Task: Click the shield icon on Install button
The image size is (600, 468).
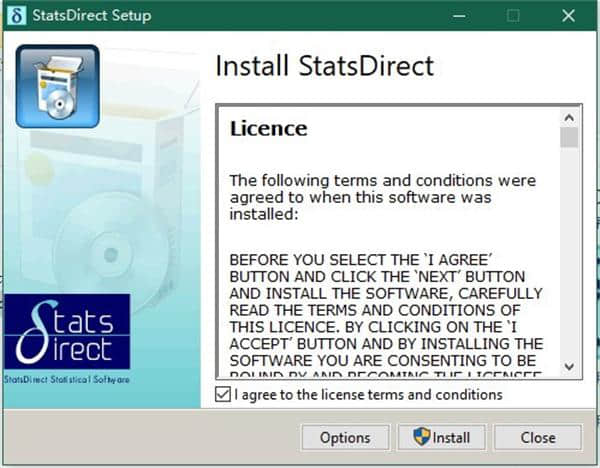Action: point(420,438)
